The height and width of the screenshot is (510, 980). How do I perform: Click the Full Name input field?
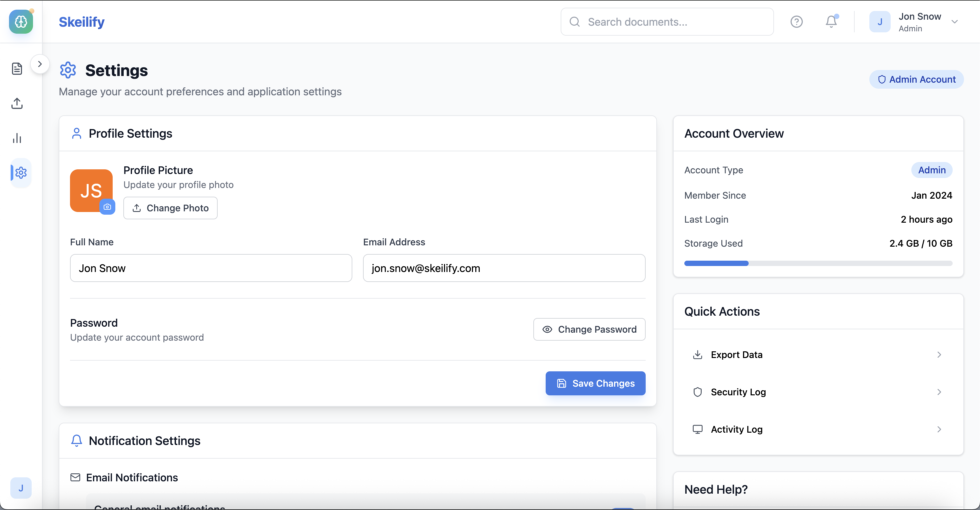211,268
